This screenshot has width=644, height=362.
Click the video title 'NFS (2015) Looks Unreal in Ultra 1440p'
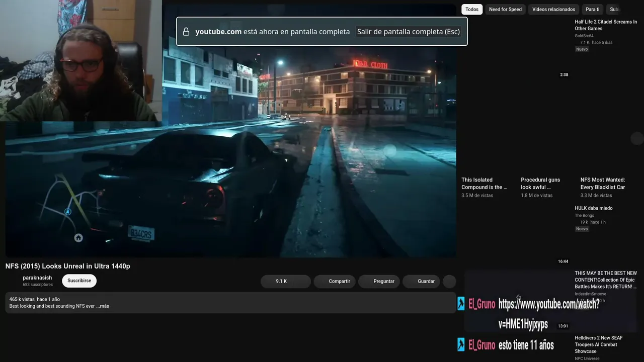[68, 266]
